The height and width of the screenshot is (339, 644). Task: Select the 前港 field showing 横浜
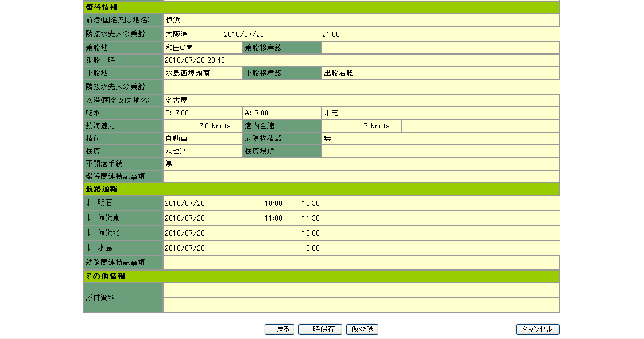(x=361, y=20)
